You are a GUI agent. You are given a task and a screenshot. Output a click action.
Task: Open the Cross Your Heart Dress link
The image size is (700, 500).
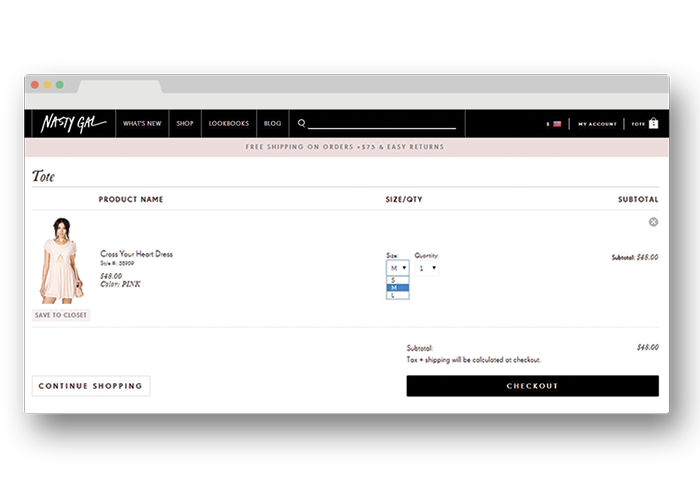[x=136, y=254]
